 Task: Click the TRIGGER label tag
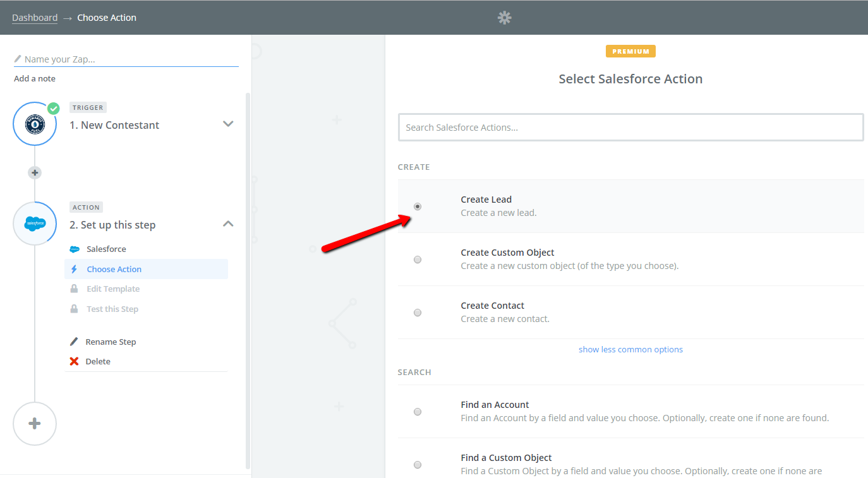click(88, 107)
